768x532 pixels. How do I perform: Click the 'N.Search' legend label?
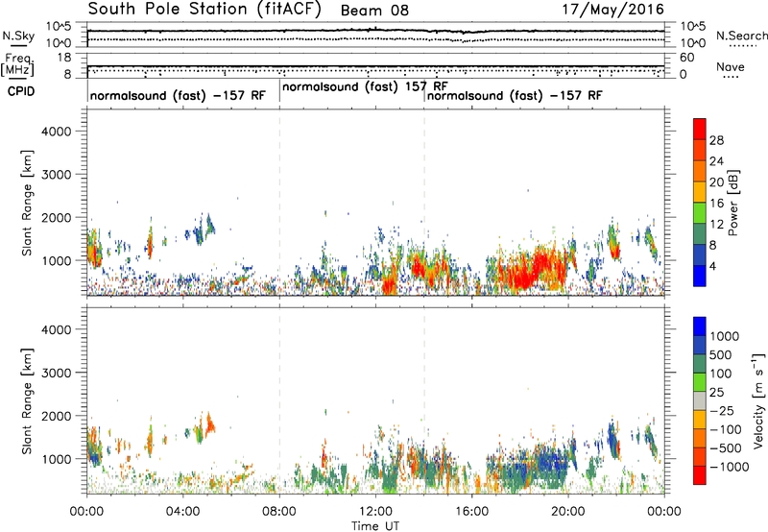[742, 36]
